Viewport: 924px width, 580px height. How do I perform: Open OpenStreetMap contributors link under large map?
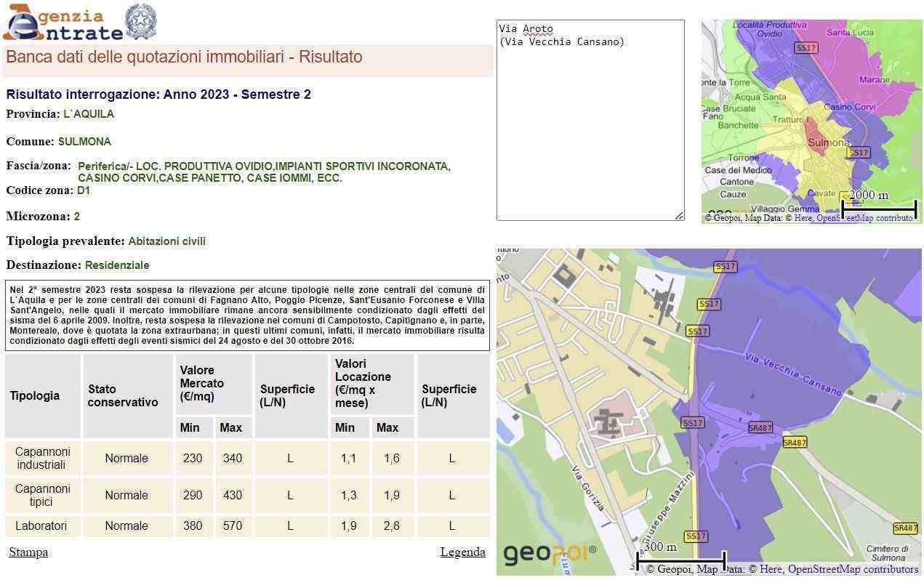point(853,570)
